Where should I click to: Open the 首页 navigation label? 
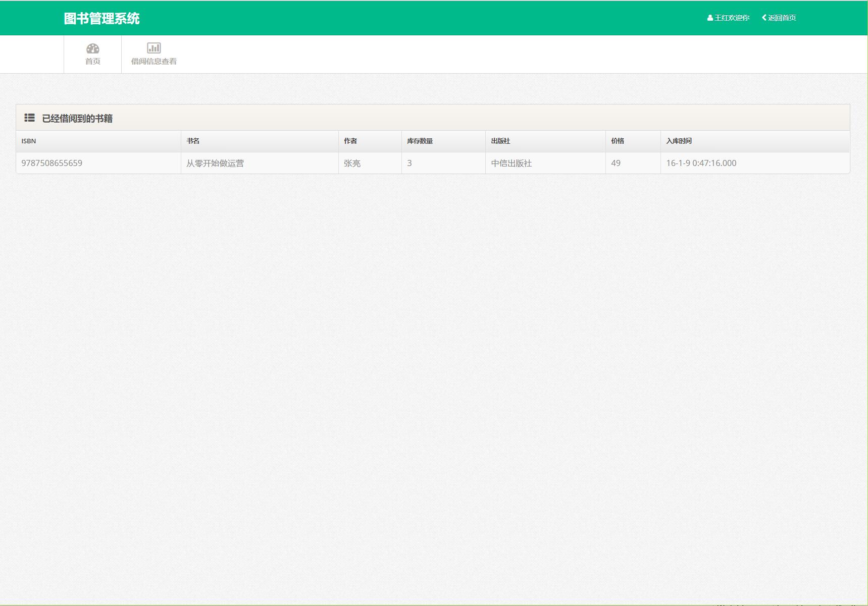(93, 62)
